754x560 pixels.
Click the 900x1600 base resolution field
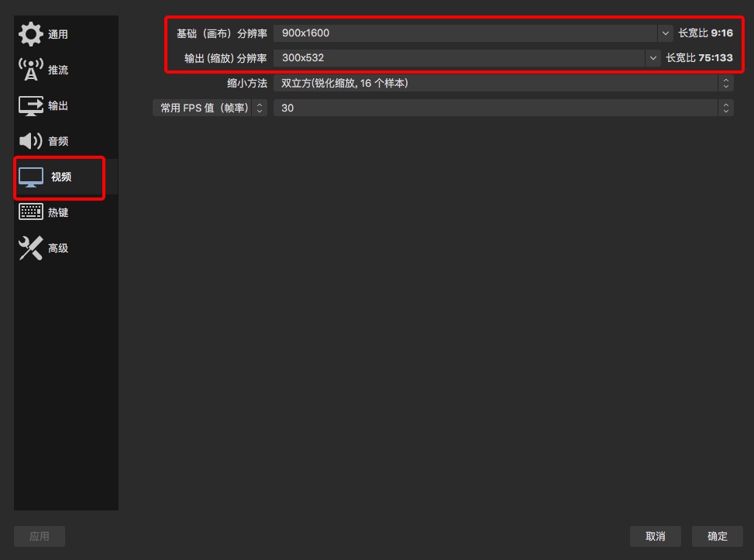(466, 33)
